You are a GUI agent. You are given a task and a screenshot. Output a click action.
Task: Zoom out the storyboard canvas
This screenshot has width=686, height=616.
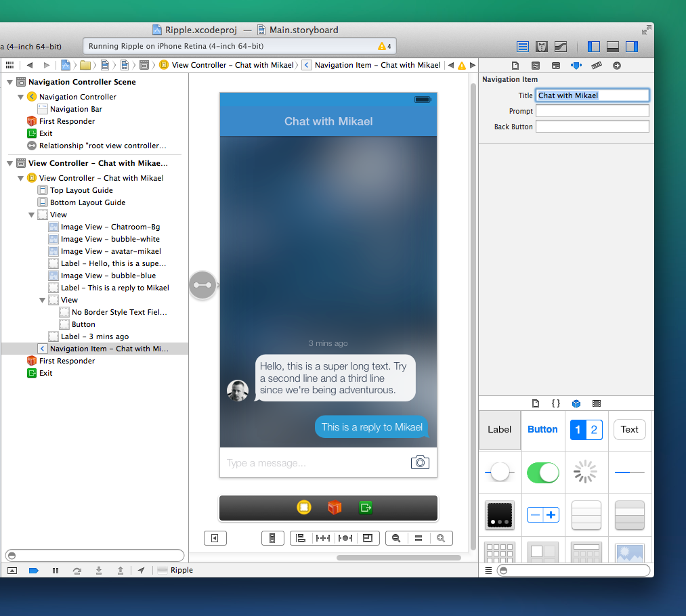[x=396, y=538]
